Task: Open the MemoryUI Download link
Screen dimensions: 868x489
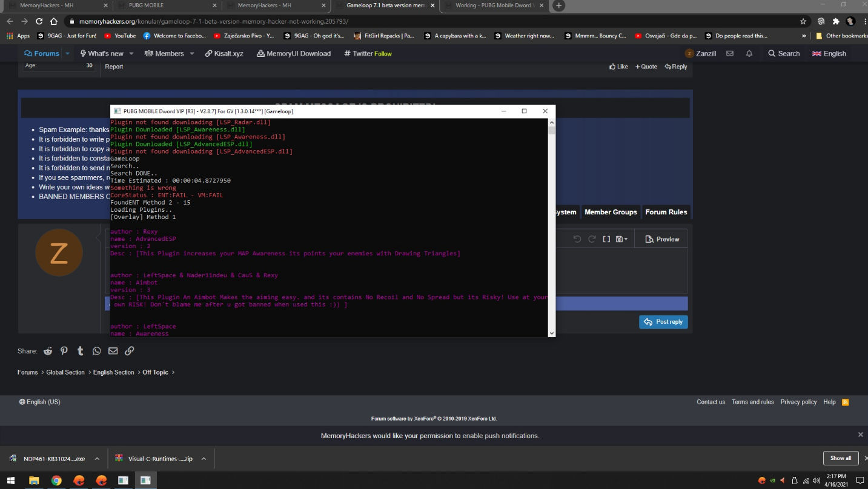Action: [294, 53]
